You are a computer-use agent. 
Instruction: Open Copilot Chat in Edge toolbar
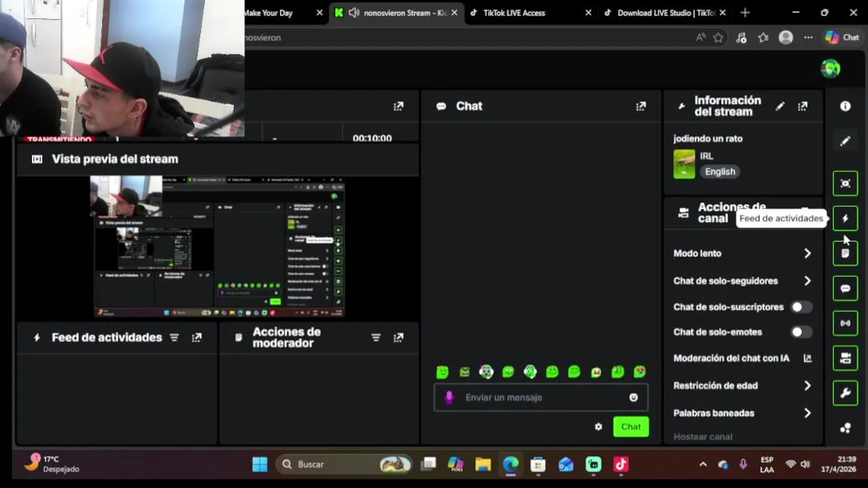coord(842,37)
